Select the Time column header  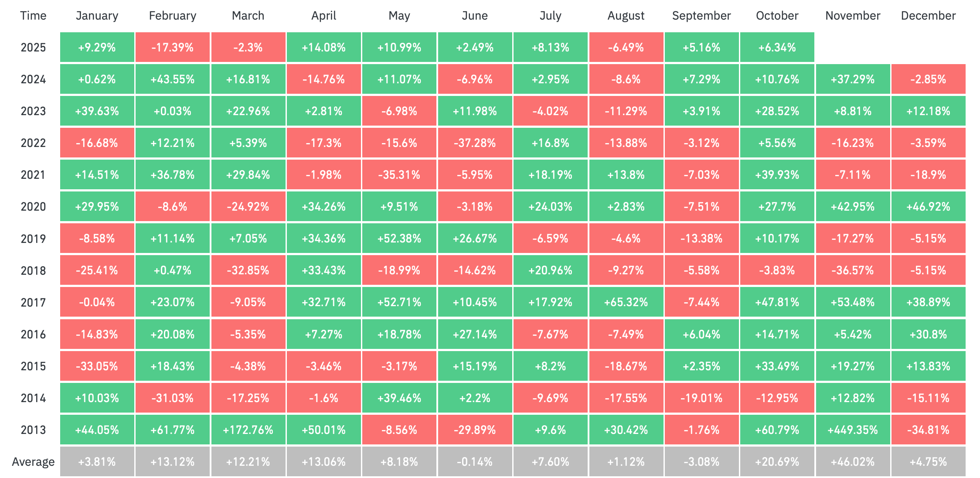tap(33, 16)
